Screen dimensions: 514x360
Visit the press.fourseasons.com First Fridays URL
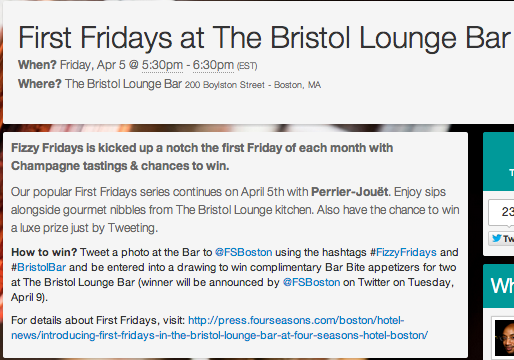tap(219, 327)
